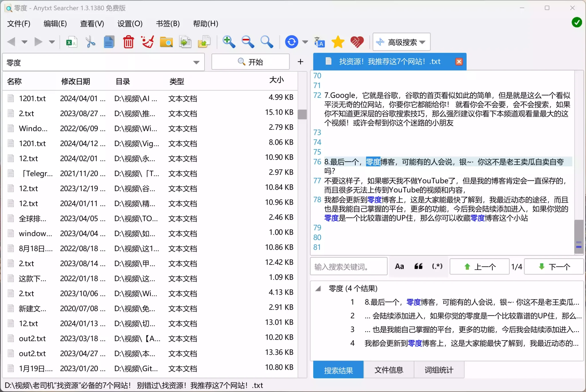Image resolution: width=586 pixels, height=392 pixels.
Task: Click the blue refresh index icon
Action: point(292,42)
